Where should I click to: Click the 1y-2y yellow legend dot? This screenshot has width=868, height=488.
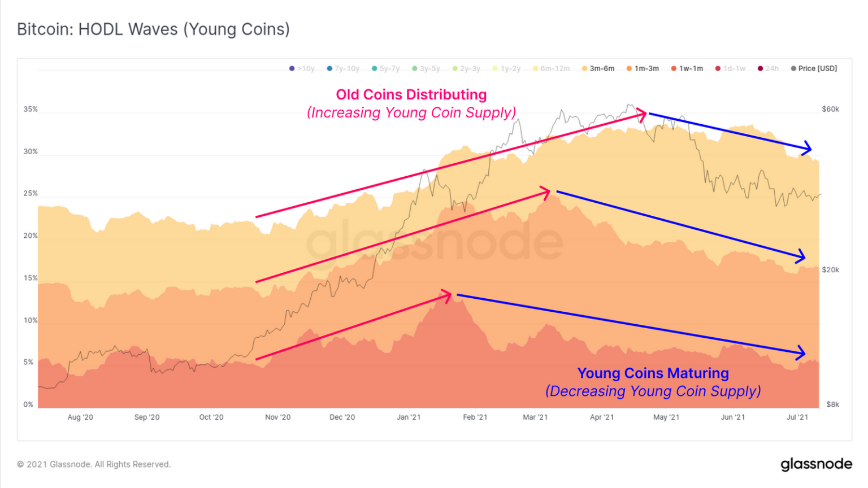tap(496, 68)
